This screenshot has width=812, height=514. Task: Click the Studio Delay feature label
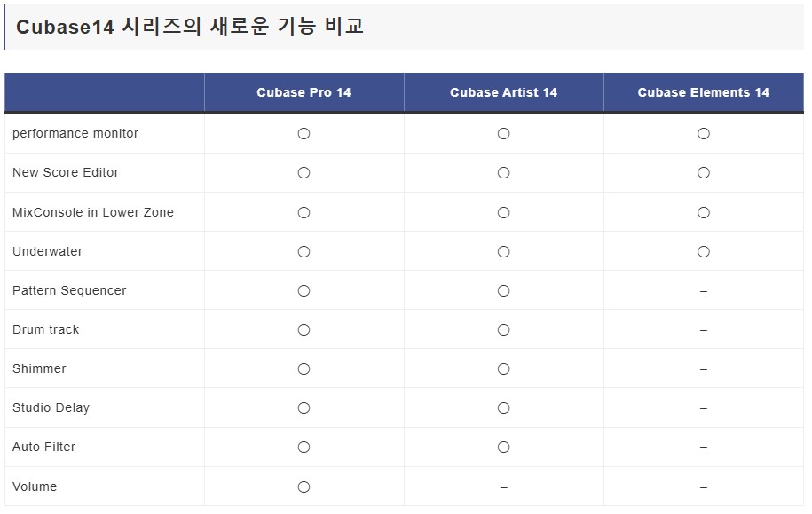51,407
